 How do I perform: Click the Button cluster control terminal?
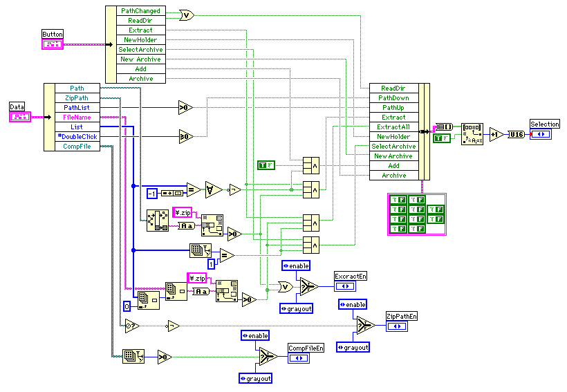coord(53,44)
